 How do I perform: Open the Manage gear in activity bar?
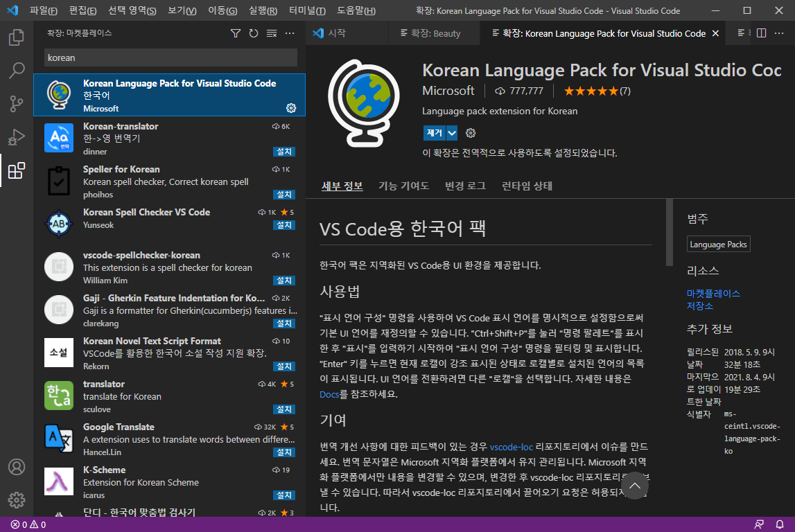pos(16,500)
